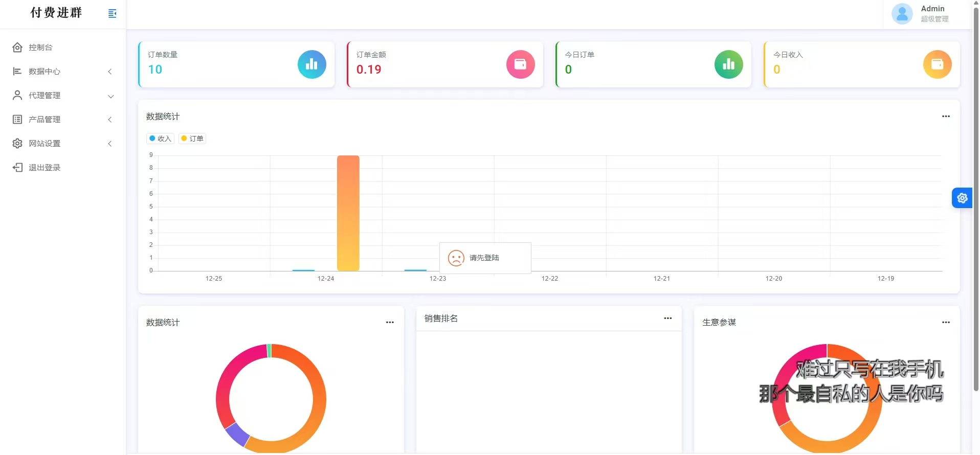Open the 网站设置 menu item
980x455 pixels.
tap(44, 144)
